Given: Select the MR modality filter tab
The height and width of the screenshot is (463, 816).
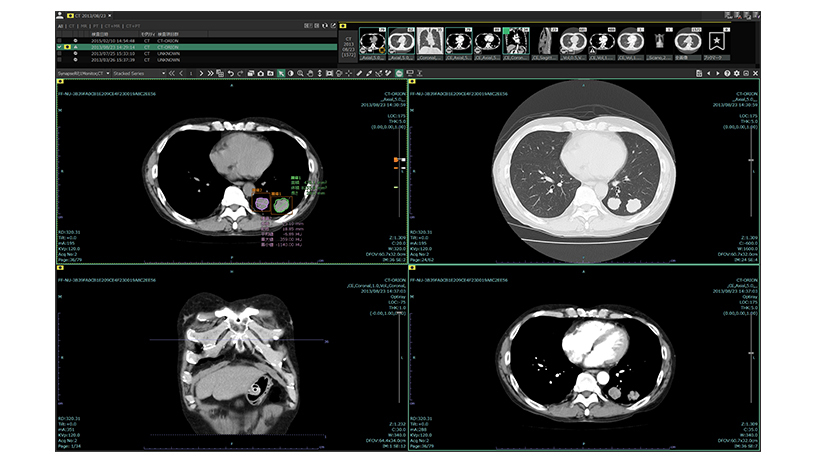Looking at the screenshot, I should [86, 28].
